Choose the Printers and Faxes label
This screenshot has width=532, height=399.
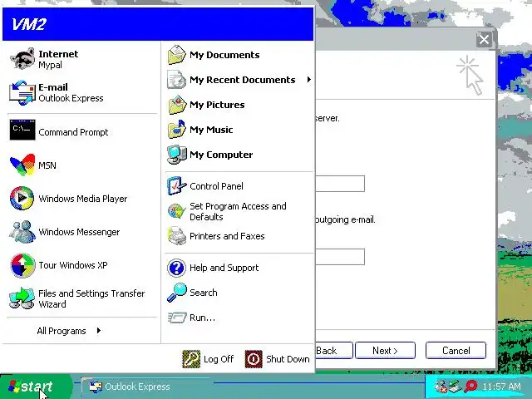[227, 236]
